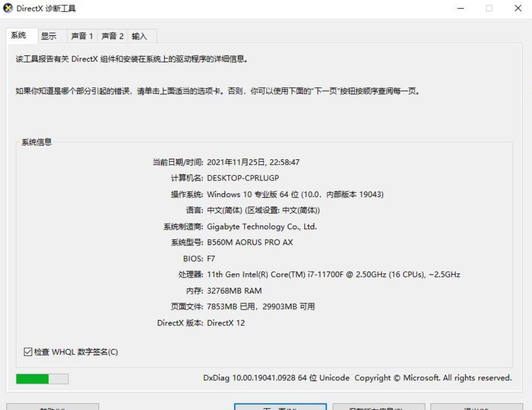Click the 处理器 label
532x410 pixels.
(x=190, y=274)
